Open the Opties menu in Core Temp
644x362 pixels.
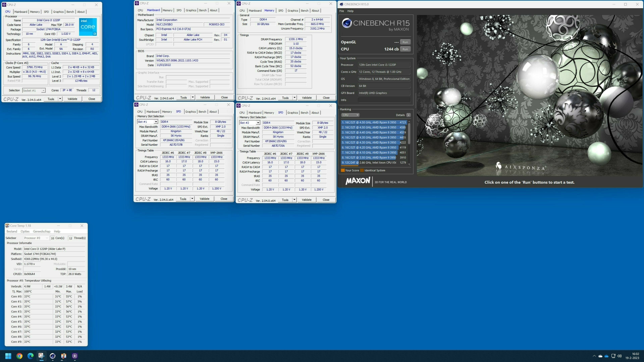[x=25, y=231]
